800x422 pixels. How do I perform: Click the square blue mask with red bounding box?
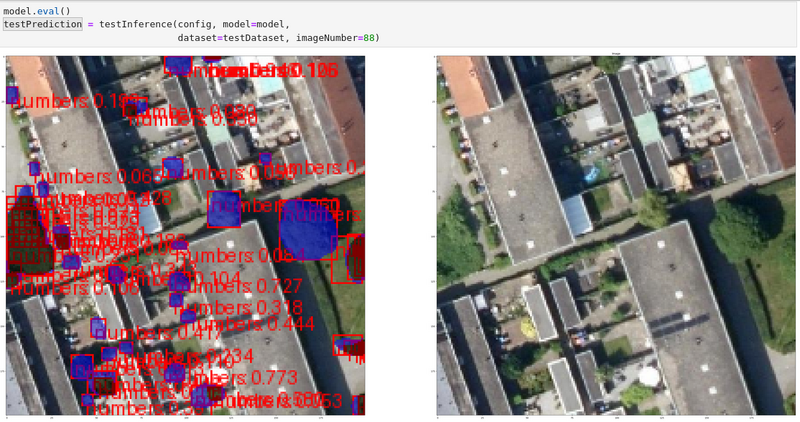click(224, 208)
